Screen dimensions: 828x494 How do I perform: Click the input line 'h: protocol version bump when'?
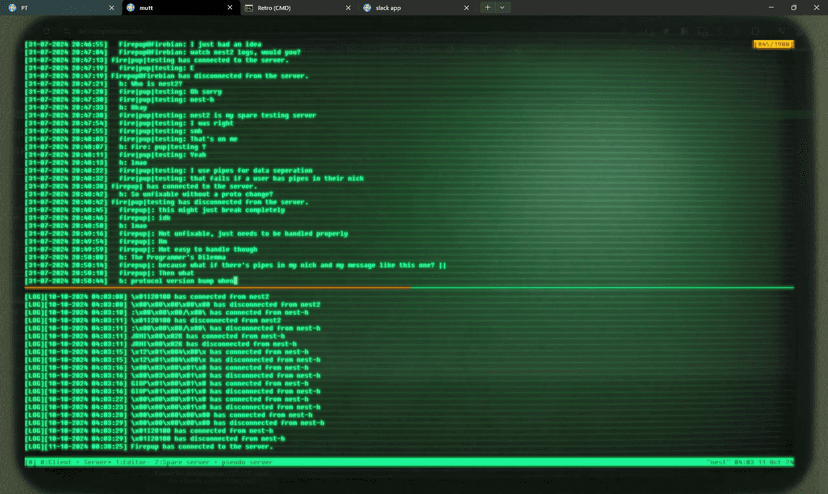click(x=176, y=281)
